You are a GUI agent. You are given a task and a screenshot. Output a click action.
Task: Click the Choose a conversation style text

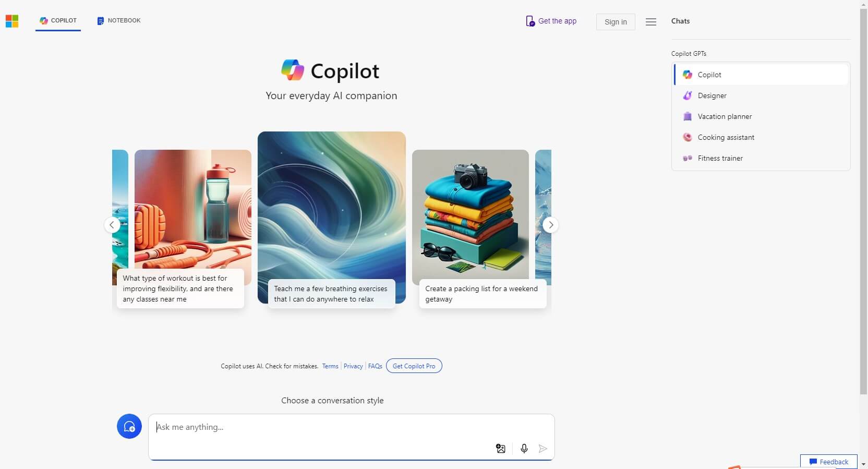[x=332, y=401]
